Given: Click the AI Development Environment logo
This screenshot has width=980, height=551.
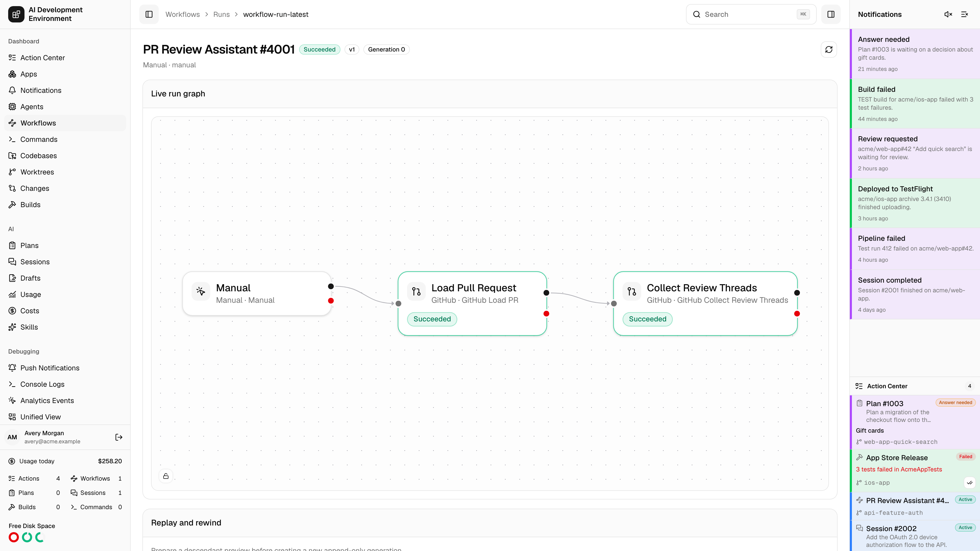Looking at the screenshot, I should [16, 15].
